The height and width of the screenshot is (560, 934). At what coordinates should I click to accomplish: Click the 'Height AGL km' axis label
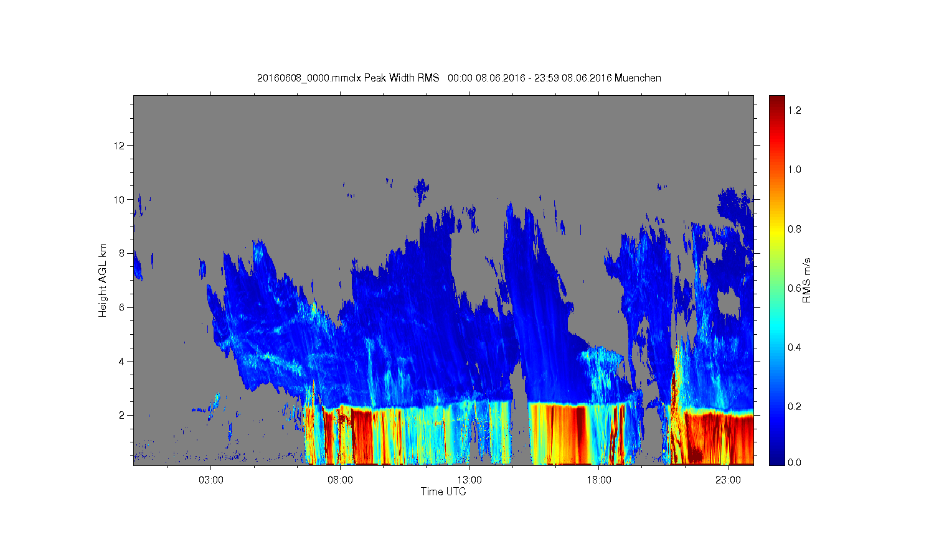coord(103,280)
